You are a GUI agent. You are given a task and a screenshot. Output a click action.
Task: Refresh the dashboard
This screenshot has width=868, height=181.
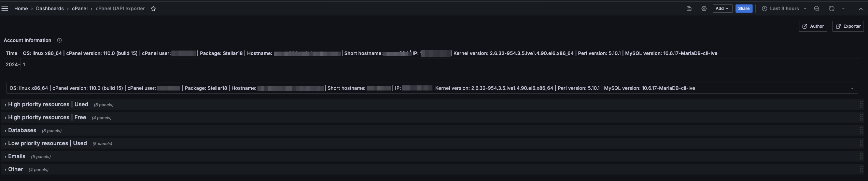coord(831,9)
